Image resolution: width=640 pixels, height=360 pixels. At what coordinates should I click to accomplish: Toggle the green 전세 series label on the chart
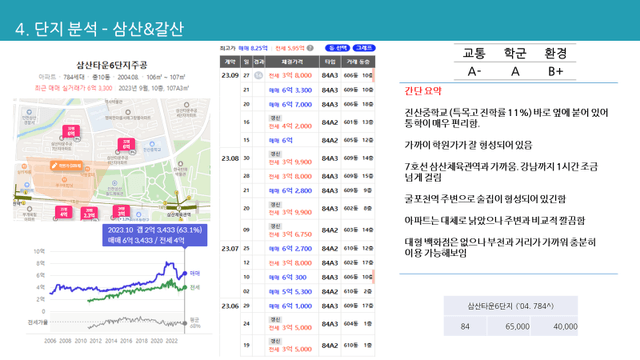coord(195,287)
